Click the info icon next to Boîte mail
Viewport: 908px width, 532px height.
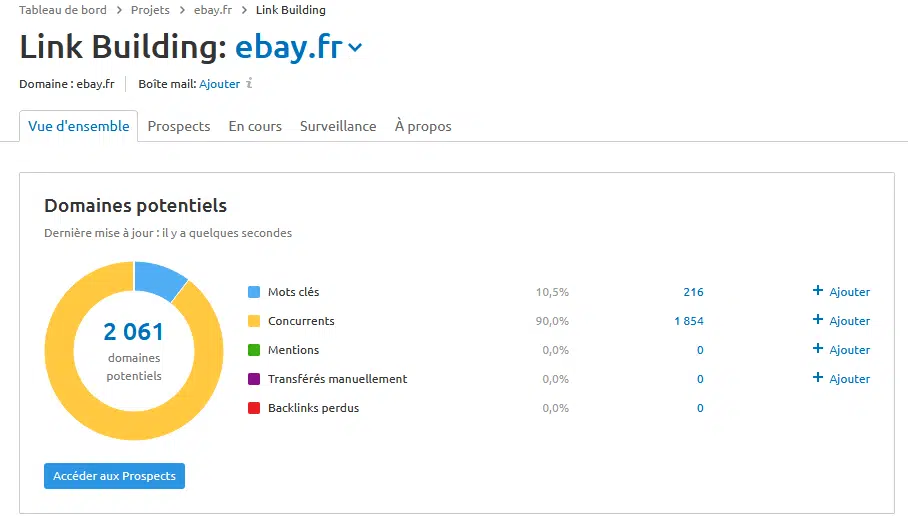click(250, 84)
